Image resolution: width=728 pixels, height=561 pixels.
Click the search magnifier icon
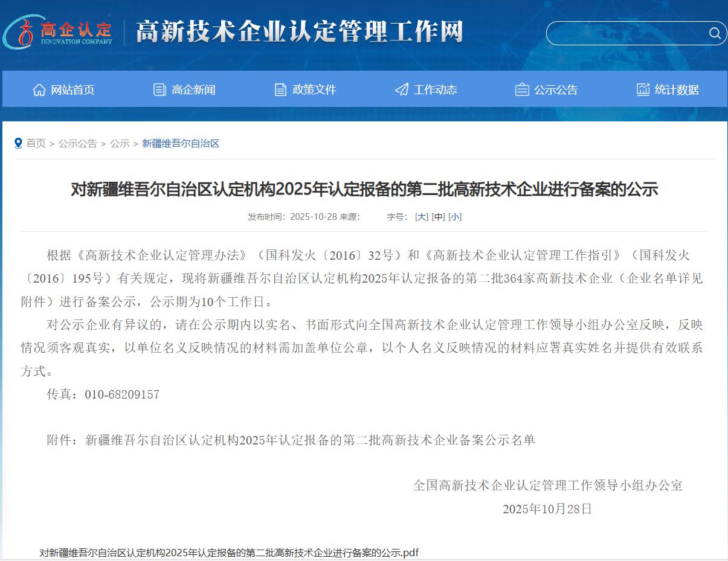[x=714, y=33]
